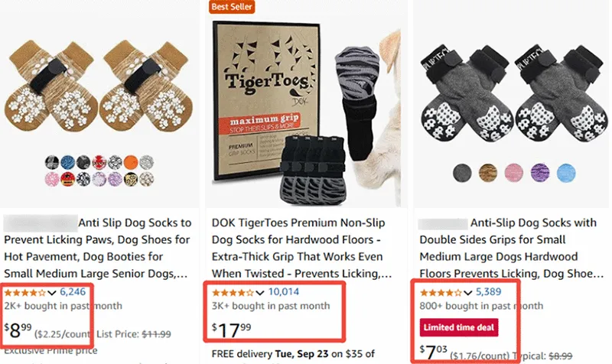The image size is (612, 364).
Task: Choose the brown camo color swatch
Action: [x=488, y=172]
